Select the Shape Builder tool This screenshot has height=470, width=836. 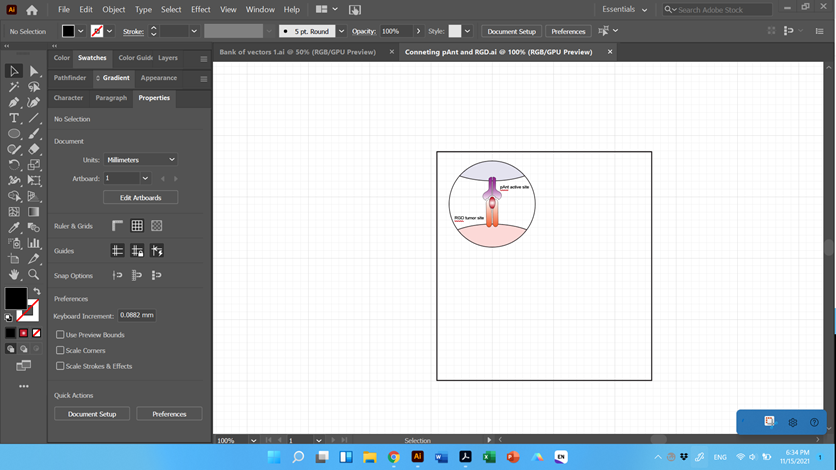[14, 196]
